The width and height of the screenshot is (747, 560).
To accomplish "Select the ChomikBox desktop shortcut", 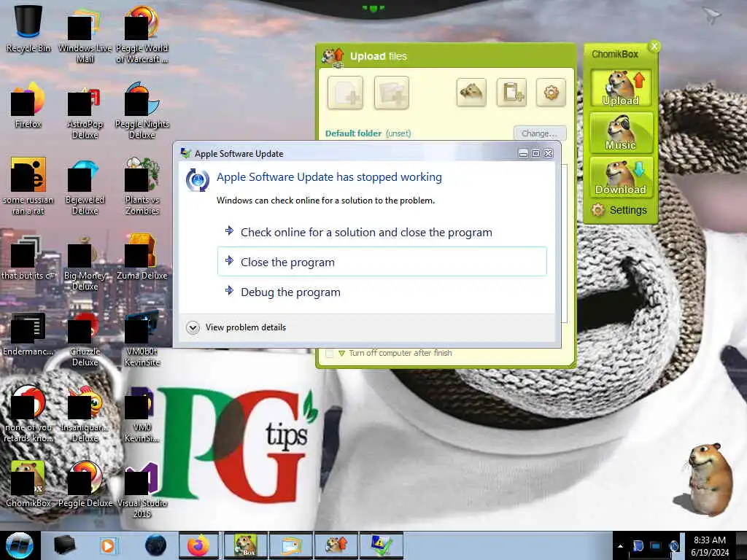I will (28, 484).
